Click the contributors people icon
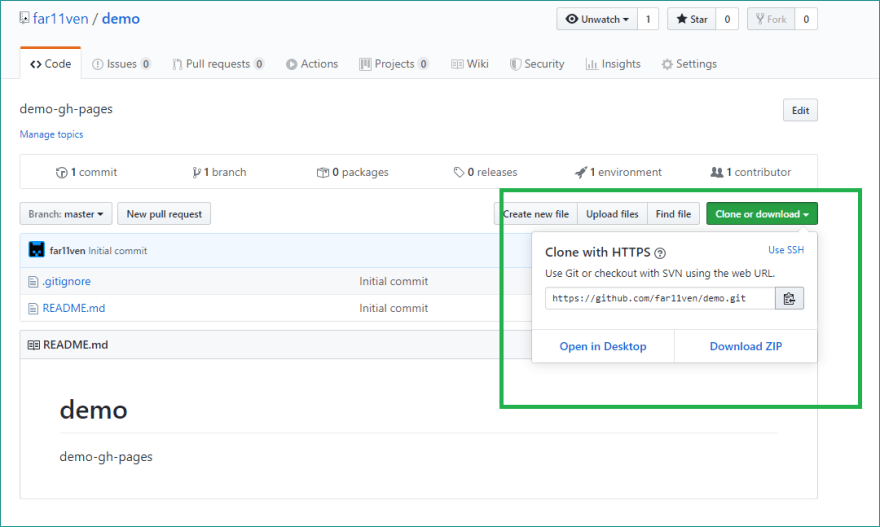This screenshot has width=880, height=527. (x=717, y=172)
